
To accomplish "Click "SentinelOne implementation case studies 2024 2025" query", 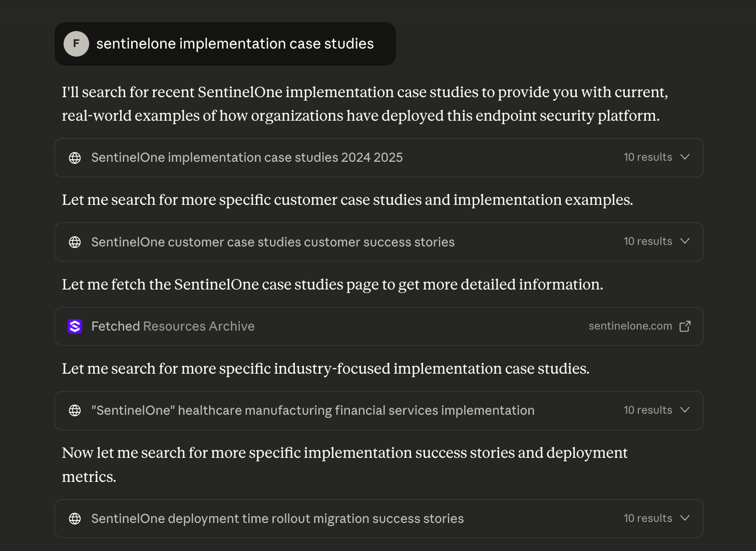I will pyautogui.click(x=247, y=158).
